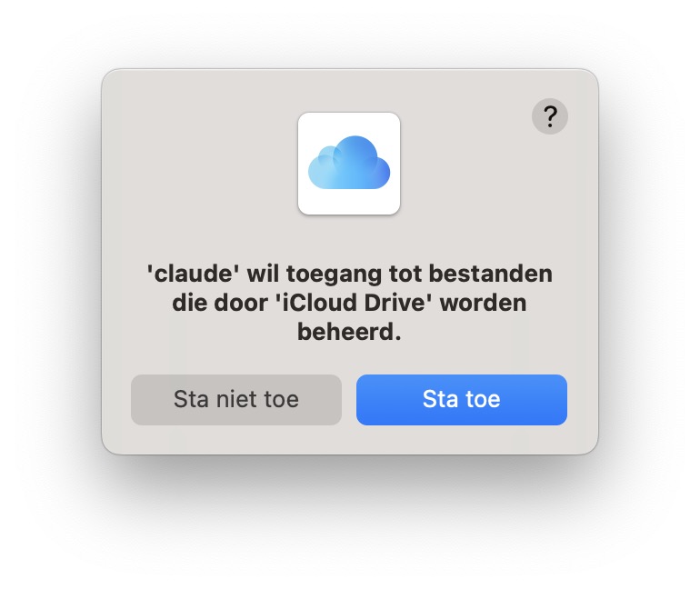
Task: Click the 'die door' text in the message
Action: click(220, 303)
